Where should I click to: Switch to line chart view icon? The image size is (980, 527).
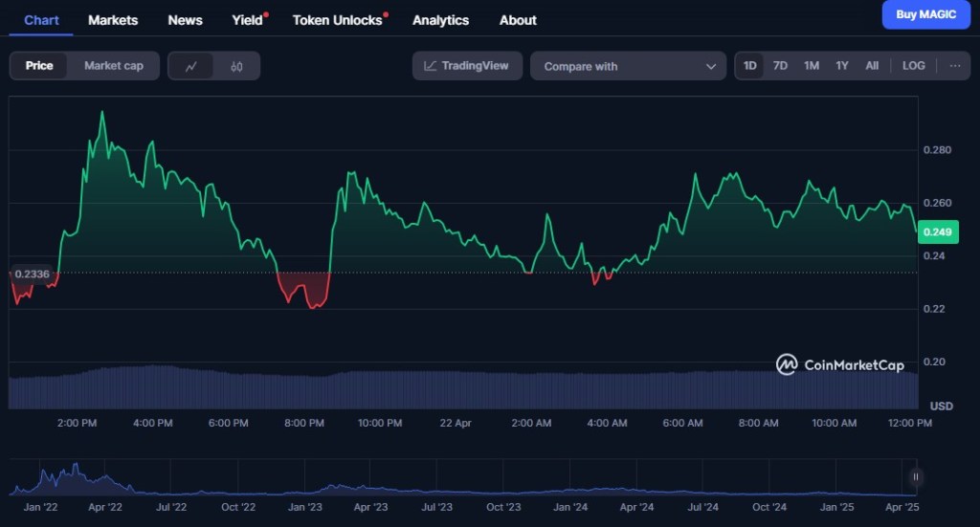click(x=191, y=66)
